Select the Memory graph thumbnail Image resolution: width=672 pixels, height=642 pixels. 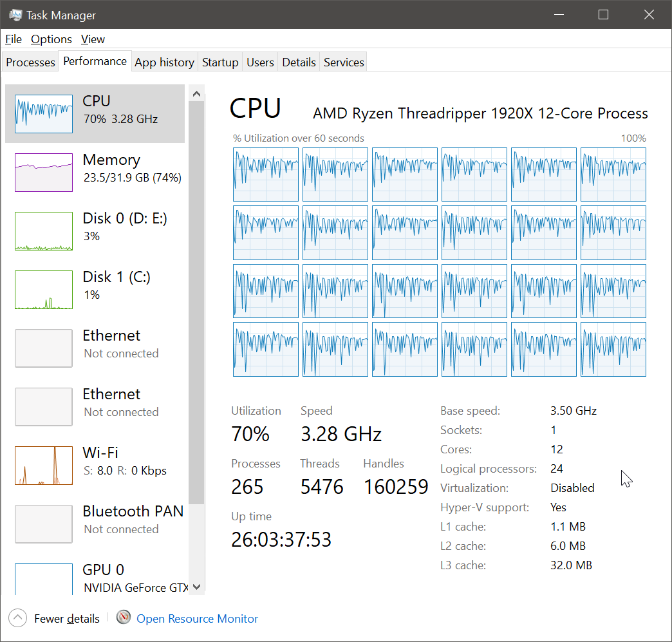[44, 173]
